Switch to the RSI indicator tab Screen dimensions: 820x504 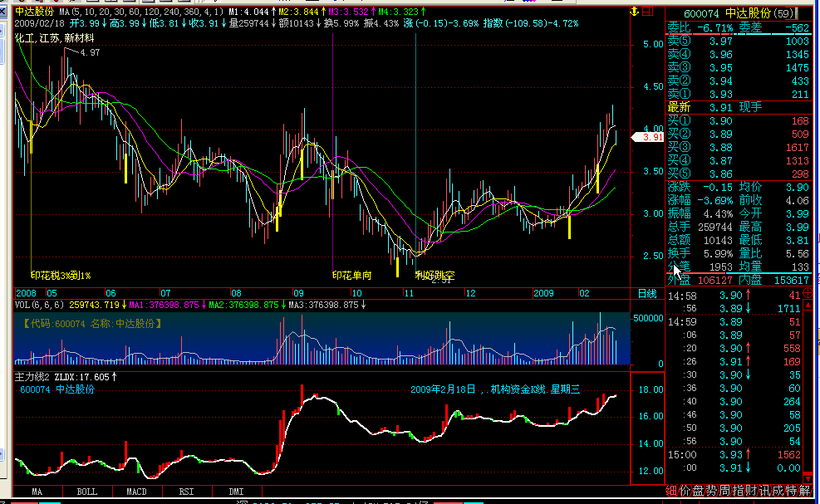click(x=186, y=492)
